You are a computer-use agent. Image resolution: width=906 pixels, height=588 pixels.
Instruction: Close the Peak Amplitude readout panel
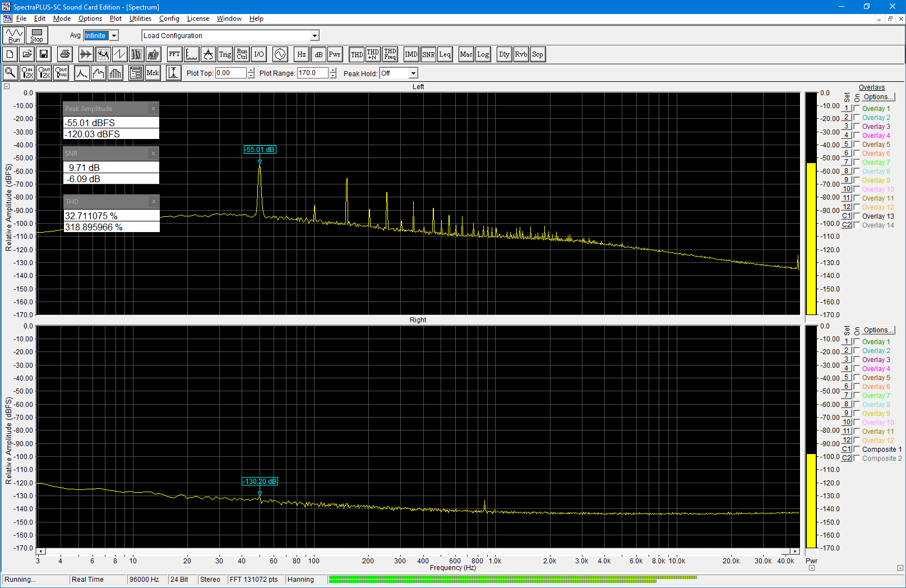153,109
